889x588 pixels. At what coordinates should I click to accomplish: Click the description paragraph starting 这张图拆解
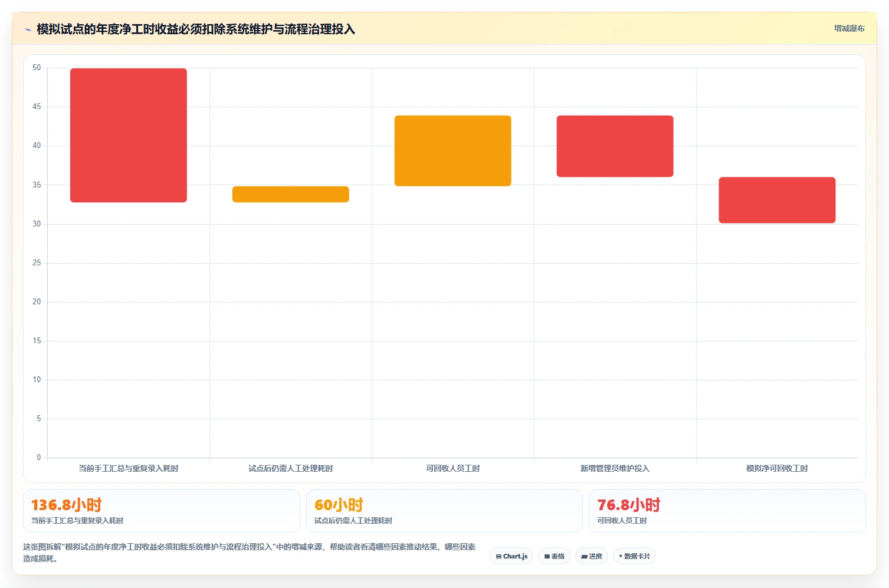point(250,553)
